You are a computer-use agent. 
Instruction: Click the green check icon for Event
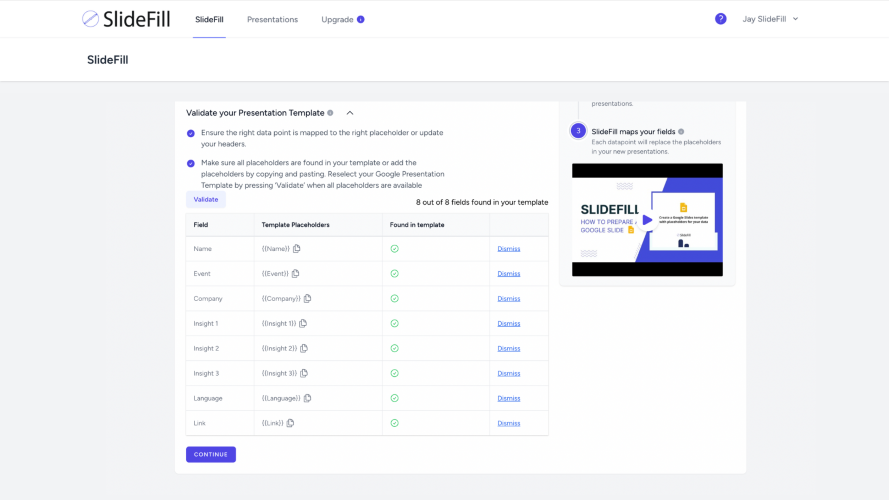pyautogui.click(x=395, y=273)
